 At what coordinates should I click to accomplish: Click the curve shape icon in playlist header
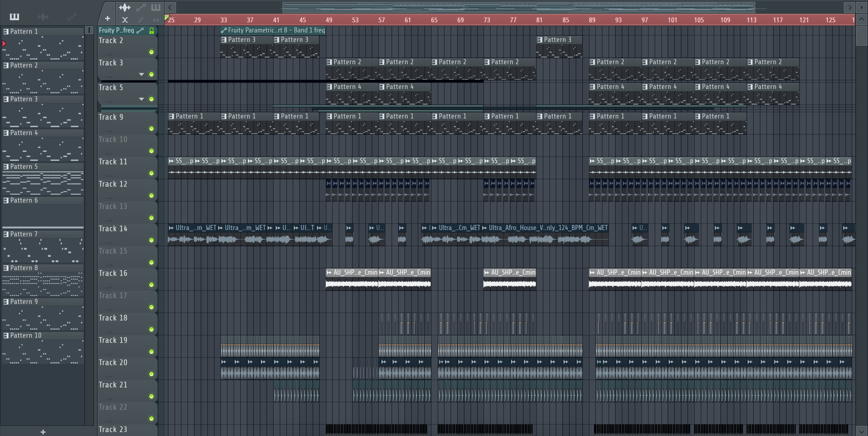[x=141, y=20]
